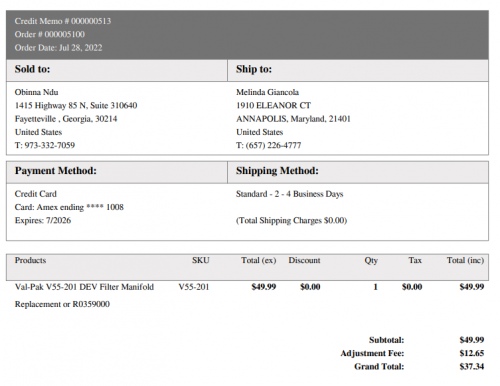Click the Order Date: Jul 28, 2022 line
The height and width of the screenshot is (386, 500).
click(58, 48)
